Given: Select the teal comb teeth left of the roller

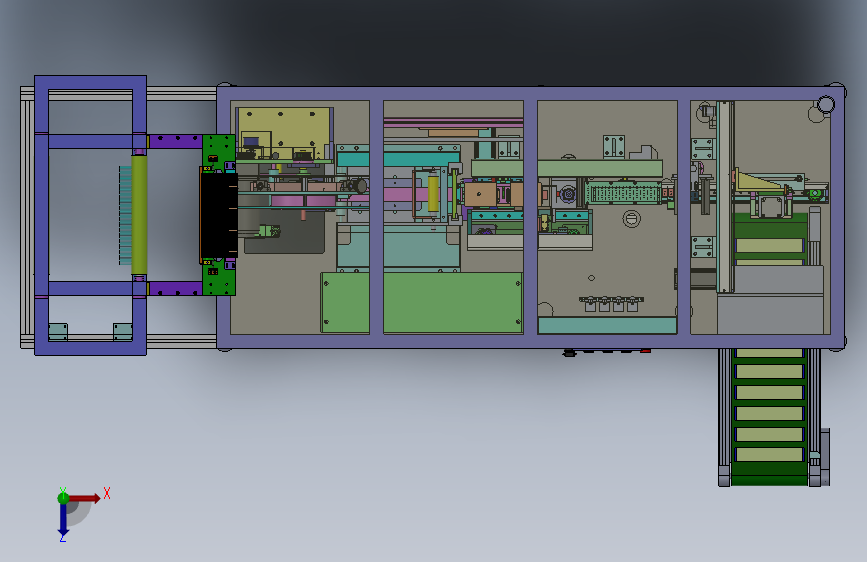Looking at the screenshot, I should (126, 215).
